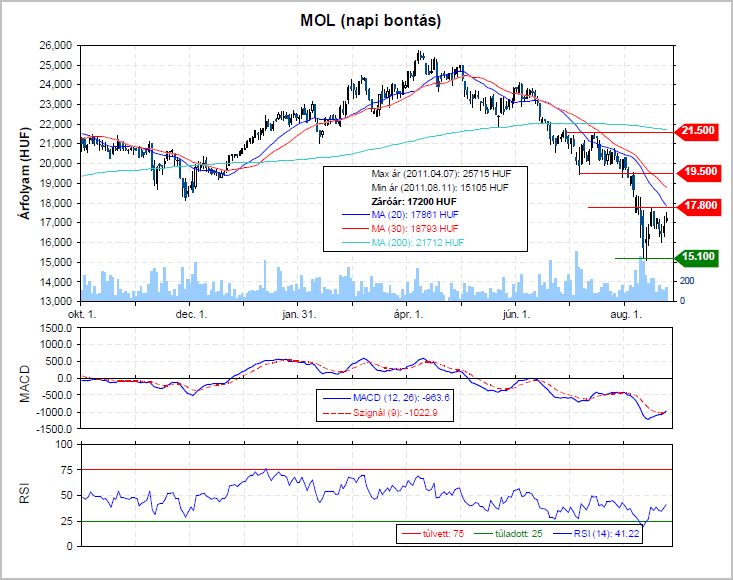Click the "Záróár: 17200 HUF" text

tap(414, 202)
